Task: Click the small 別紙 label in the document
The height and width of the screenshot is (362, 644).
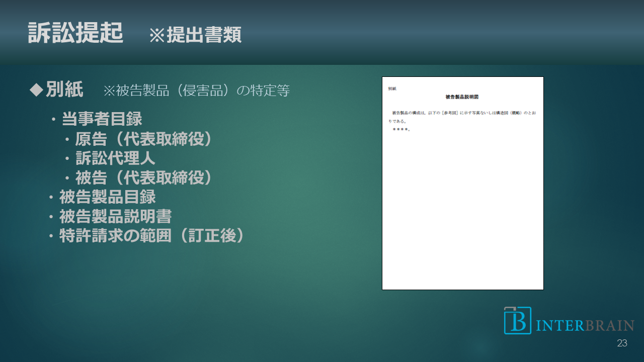Action: (392, 88)
